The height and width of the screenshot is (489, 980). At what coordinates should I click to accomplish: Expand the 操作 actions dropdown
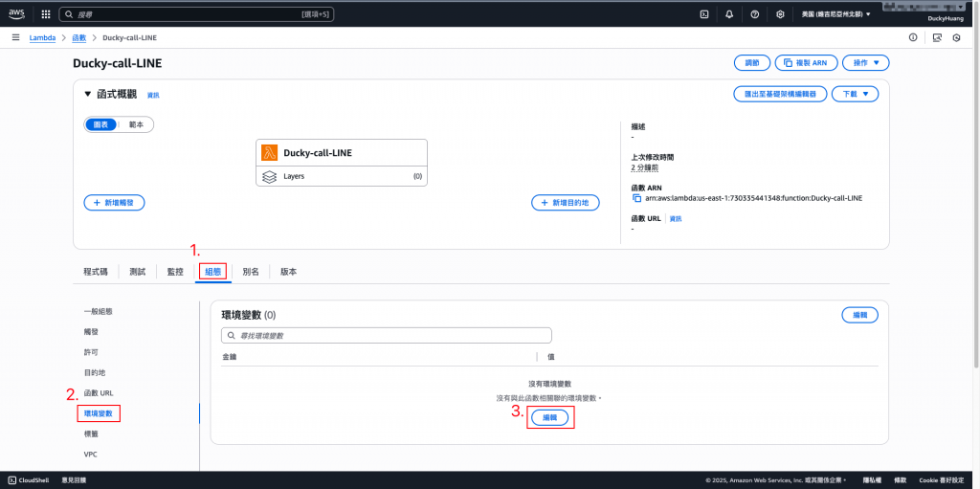coord(865,62)
